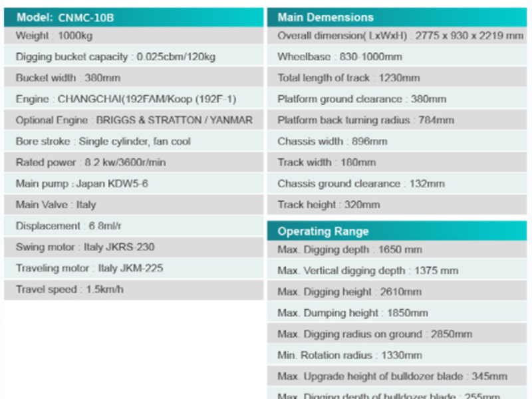Viewport: 532px width, 399px height.
Task: Select the Travel speed : 1.5km/h row
Action: pyautogui.click(x=133, y=289)
